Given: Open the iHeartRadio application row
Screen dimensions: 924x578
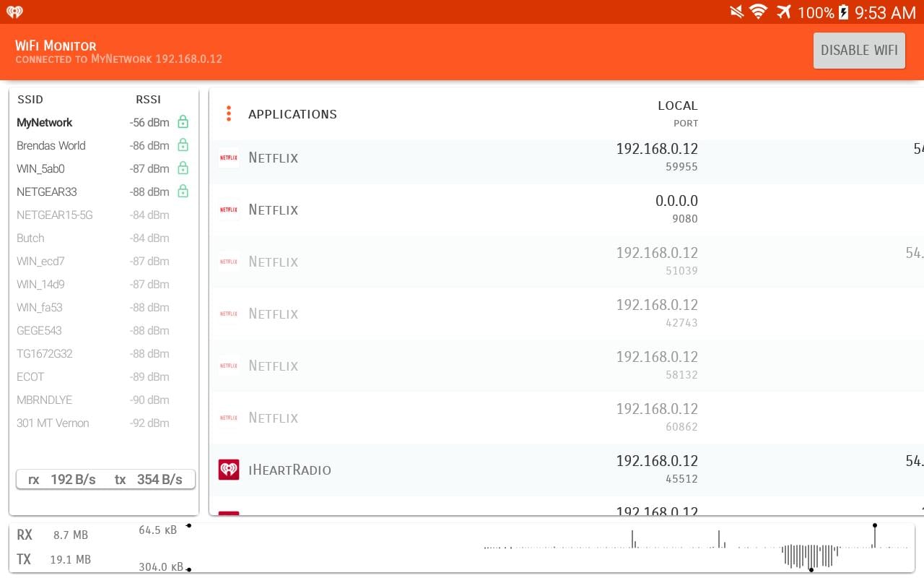Looking at the screenshot, I should click(x=567, y=470).
